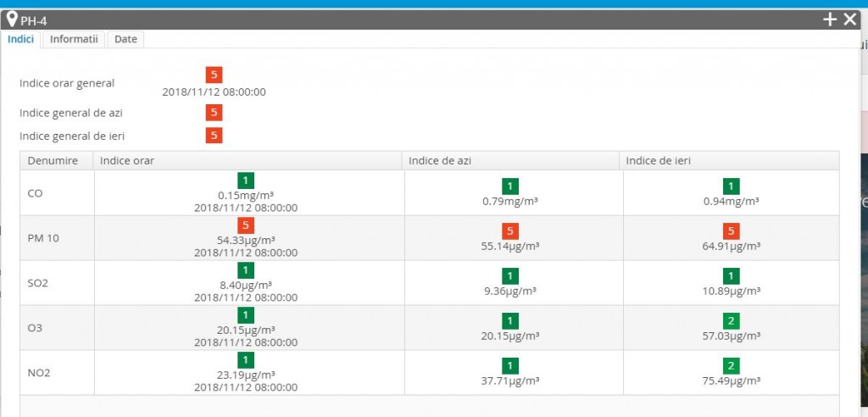The image size is (868, 417).
Task: Click the Denumire column header
Action: 53,161
